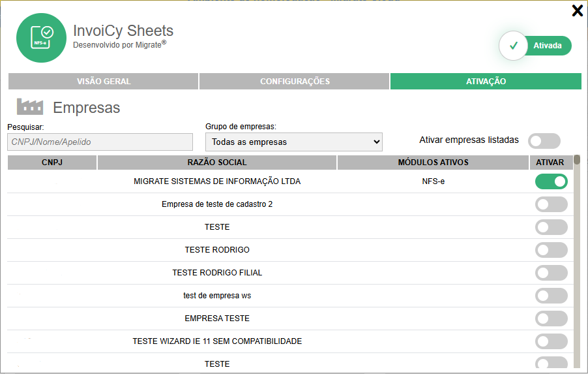The width and height of the screenshot is (588, 374).
Task: Click the CNPJ/Nome/Apelido search field
Action: [100, 142]
